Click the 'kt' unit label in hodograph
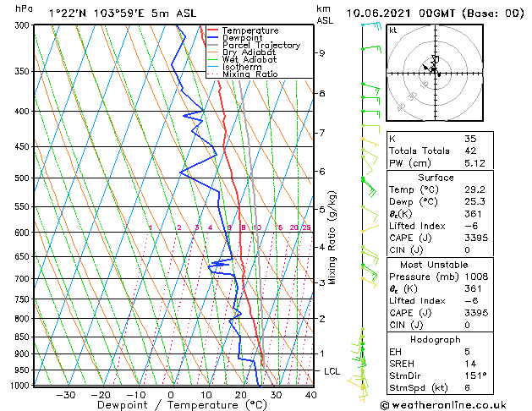This screenshot has width=532, height=411. point(393,30)
